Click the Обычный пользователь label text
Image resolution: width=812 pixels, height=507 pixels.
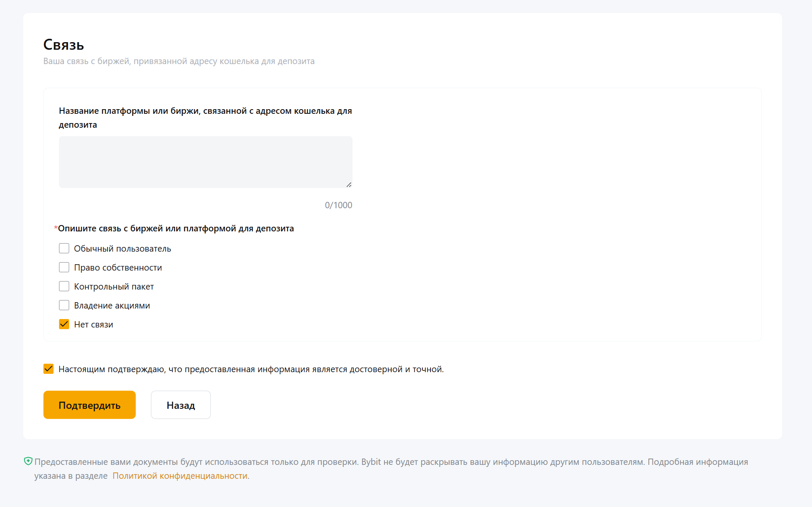[122, 249]
